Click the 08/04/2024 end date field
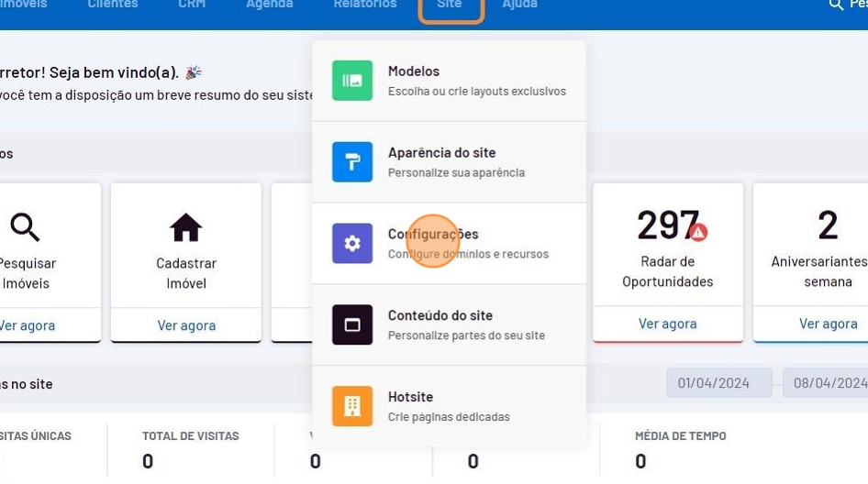 [x=829, y=383]
